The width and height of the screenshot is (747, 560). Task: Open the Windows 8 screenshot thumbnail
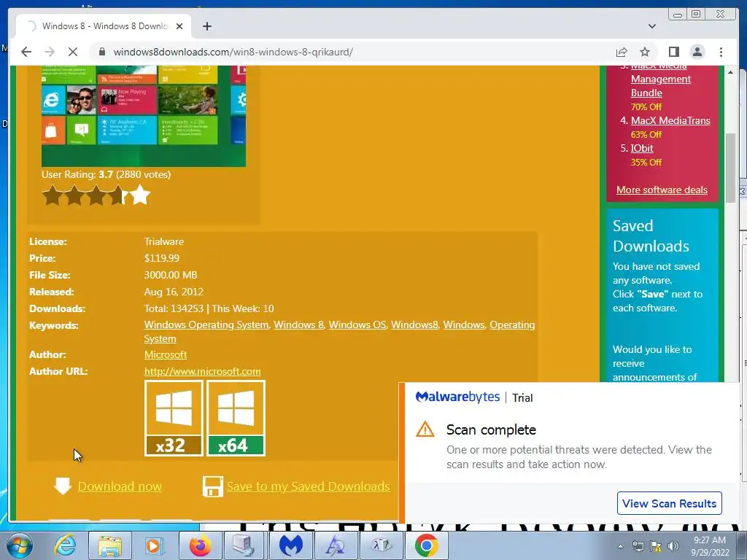point(144,116)
